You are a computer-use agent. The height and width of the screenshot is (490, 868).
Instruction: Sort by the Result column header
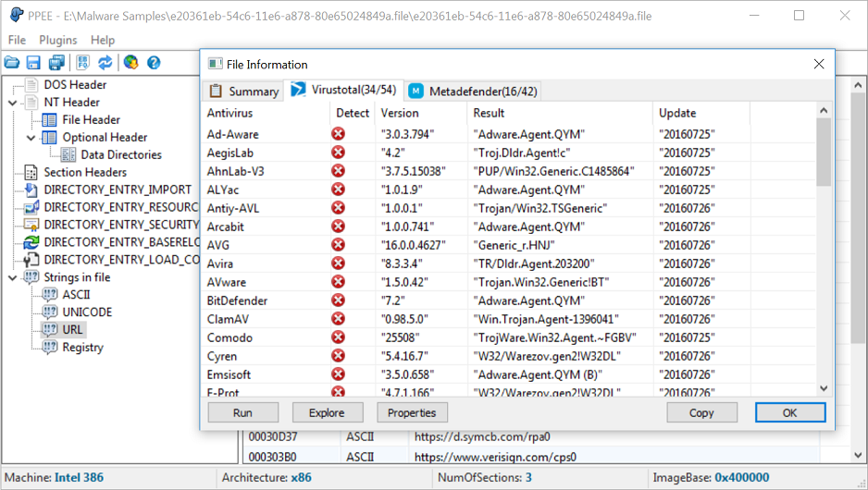pos(560,113)
